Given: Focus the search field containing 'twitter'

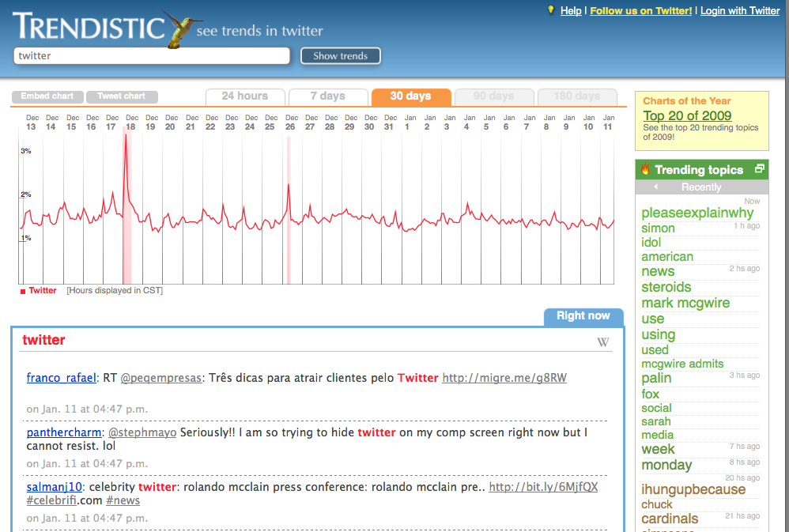Looking at the screenshot, I should [x=152, y=56].
